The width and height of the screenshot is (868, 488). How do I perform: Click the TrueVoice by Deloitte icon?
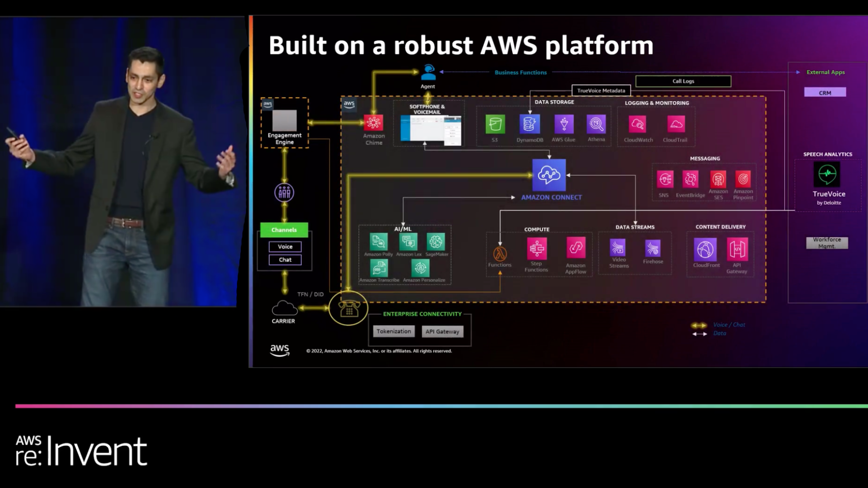tap(827, 175)
